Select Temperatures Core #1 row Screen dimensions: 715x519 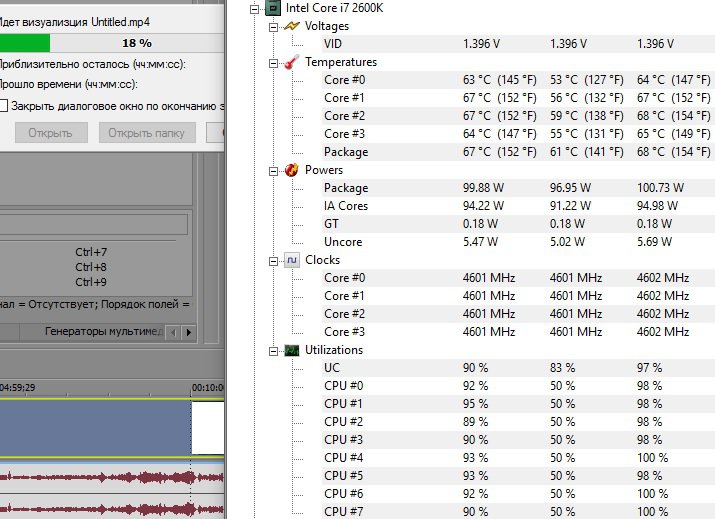coord(519,98)
